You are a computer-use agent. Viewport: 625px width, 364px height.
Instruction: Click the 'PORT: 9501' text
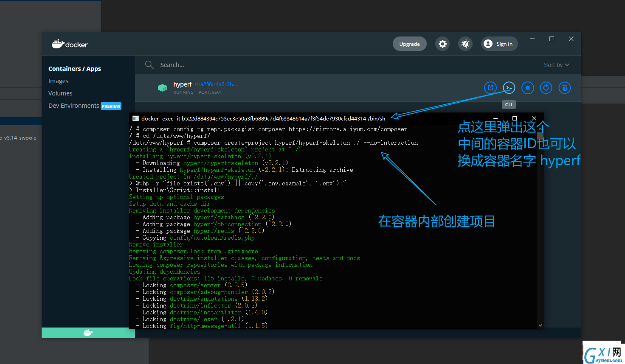pos(210,92)
